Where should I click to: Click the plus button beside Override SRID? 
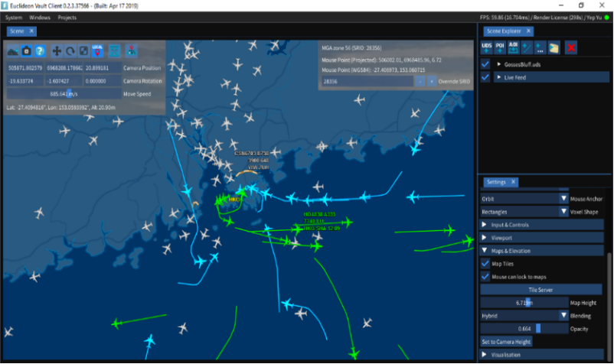432,81
